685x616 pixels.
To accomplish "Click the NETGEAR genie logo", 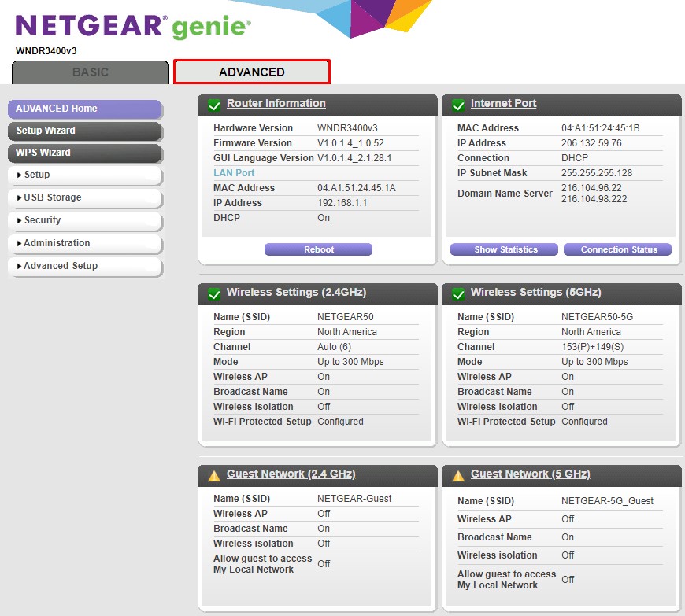I will pyautogui.click(x=133, y=26).
